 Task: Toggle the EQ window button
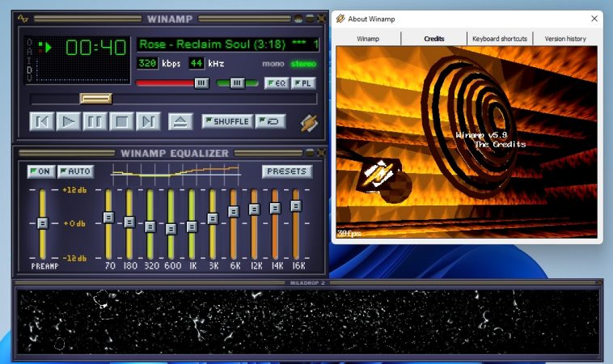tap(277, 83)
